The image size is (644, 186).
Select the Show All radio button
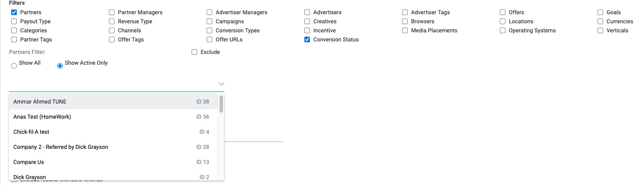tap(14, 66)
